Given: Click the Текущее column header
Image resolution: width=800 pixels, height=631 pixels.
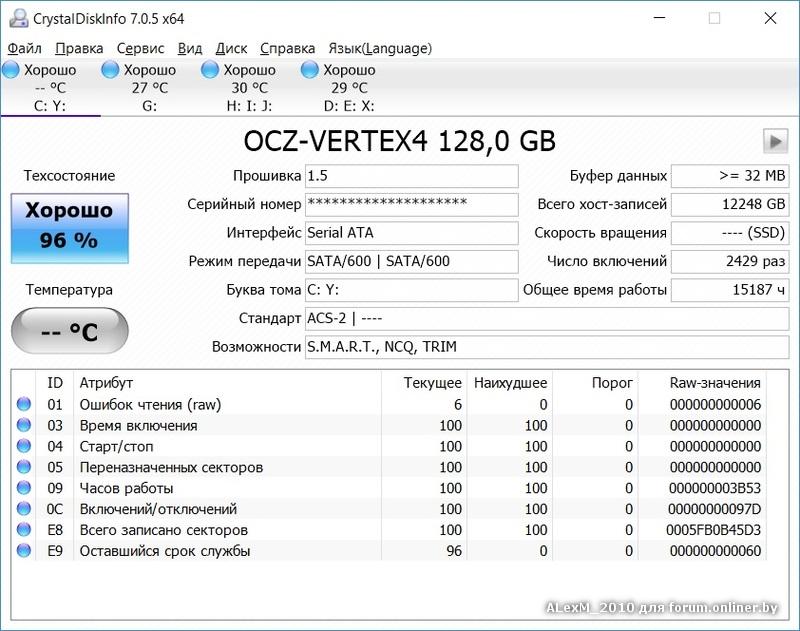Looking at the screenshot, I should [x=424, y=383].
